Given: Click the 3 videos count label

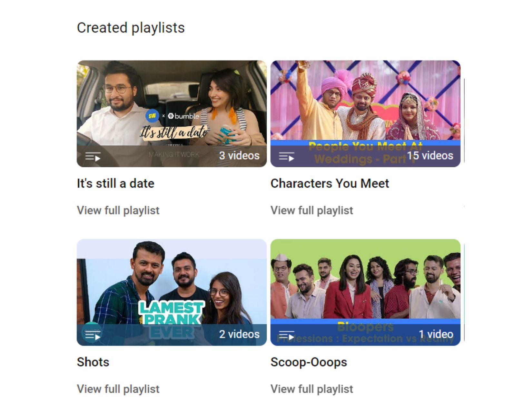Looking at the screenshot, I should (239, 156).
